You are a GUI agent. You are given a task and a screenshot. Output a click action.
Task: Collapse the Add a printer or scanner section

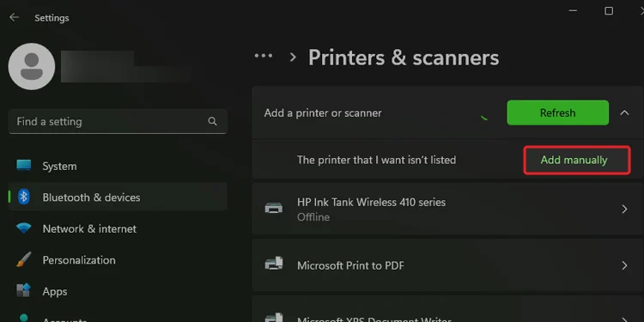click(624, 112)
